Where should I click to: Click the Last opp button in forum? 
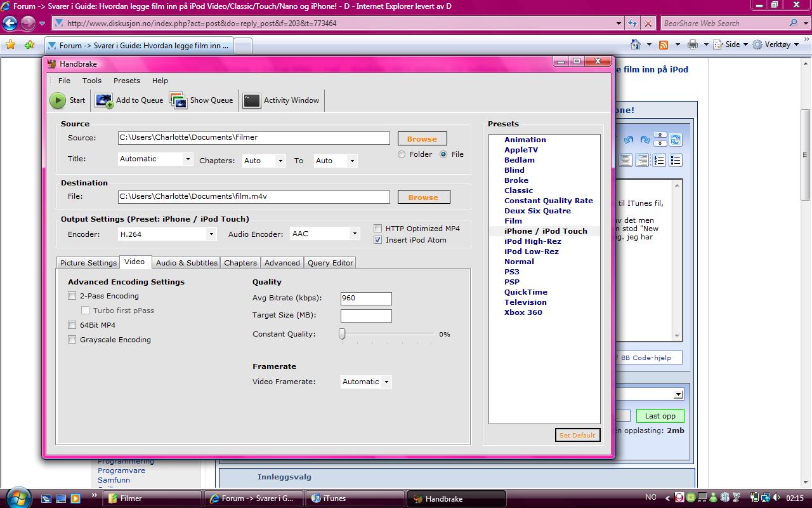point(660,416)
